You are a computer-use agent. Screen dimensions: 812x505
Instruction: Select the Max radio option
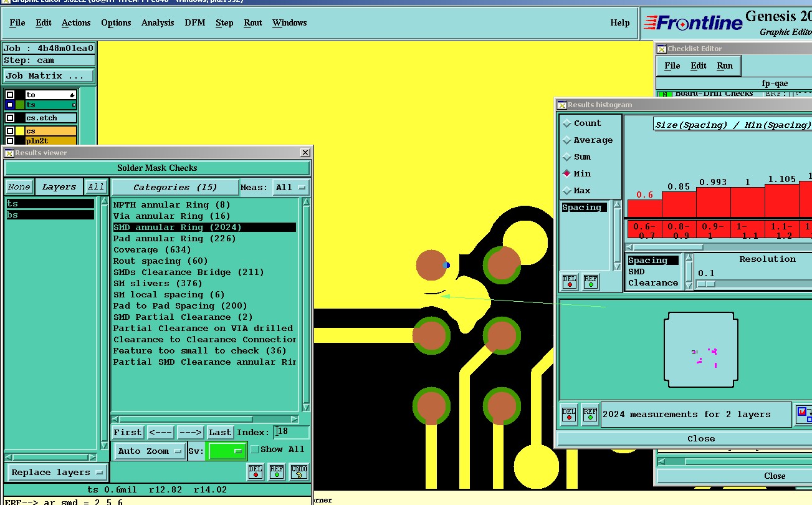pos(567,191)
